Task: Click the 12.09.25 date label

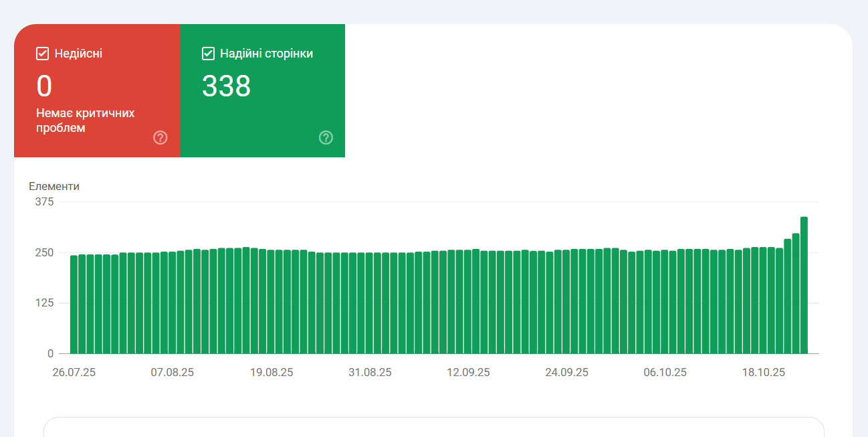Action: pos(468,373)
